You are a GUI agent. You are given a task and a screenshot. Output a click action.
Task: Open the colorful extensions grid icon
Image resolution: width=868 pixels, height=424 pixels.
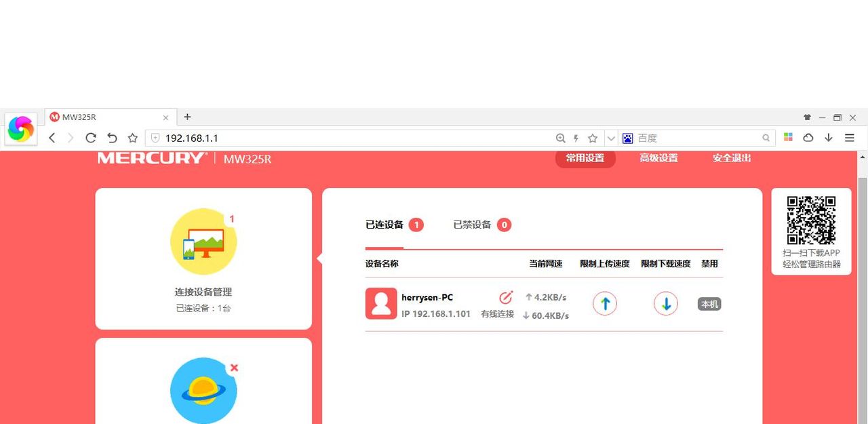[788, 137]
